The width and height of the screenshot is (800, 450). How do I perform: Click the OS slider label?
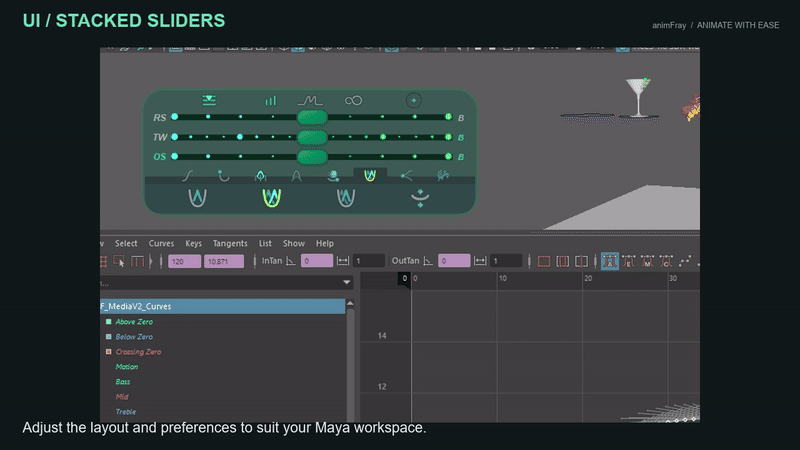[160, 157]
